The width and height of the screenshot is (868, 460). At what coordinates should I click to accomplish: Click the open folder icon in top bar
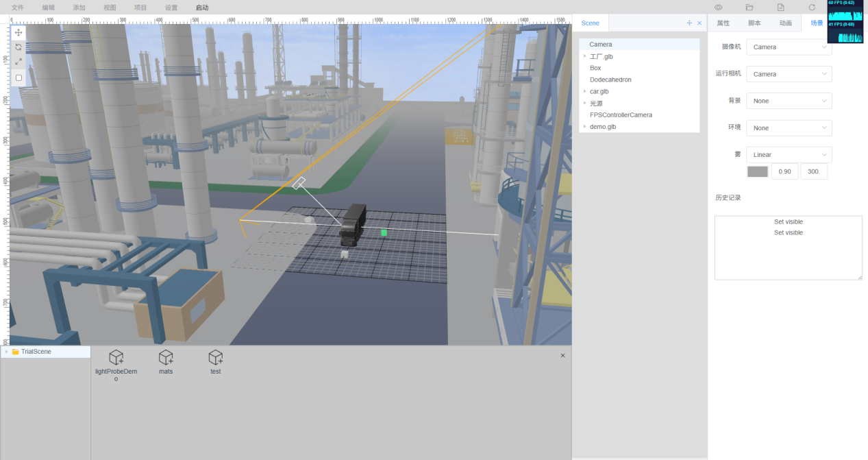pyautogui.click(x=749, y=8)
